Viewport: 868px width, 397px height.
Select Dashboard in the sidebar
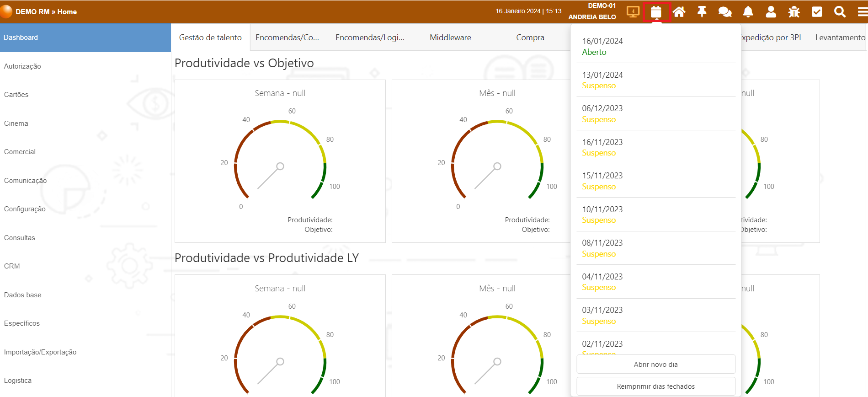pos(85,38)
